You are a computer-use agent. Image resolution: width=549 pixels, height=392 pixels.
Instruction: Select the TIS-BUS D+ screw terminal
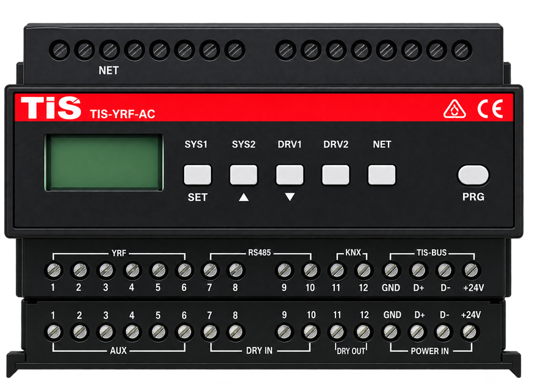pos(418,270)
